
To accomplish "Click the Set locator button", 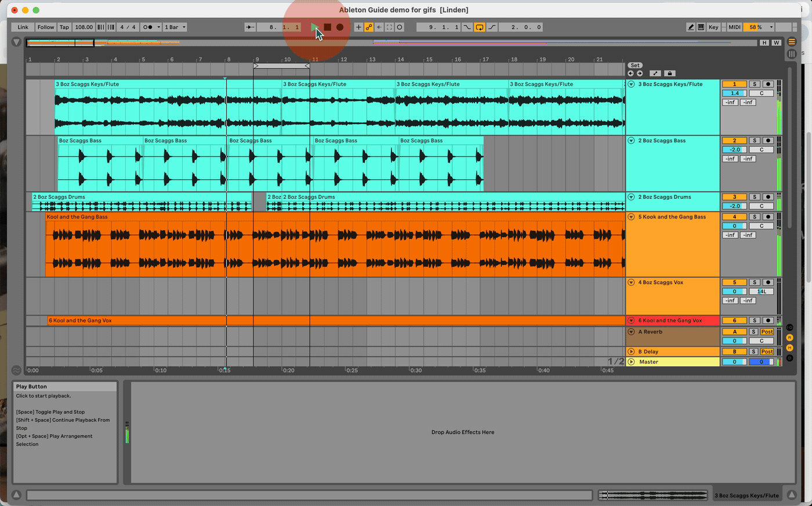I will 635,65.
